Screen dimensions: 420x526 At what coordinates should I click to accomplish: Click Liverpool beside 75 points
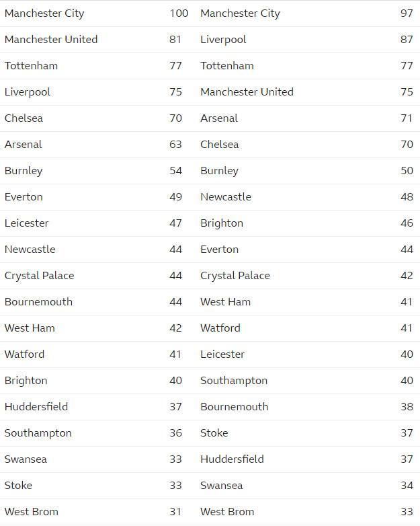coord(28,92)
